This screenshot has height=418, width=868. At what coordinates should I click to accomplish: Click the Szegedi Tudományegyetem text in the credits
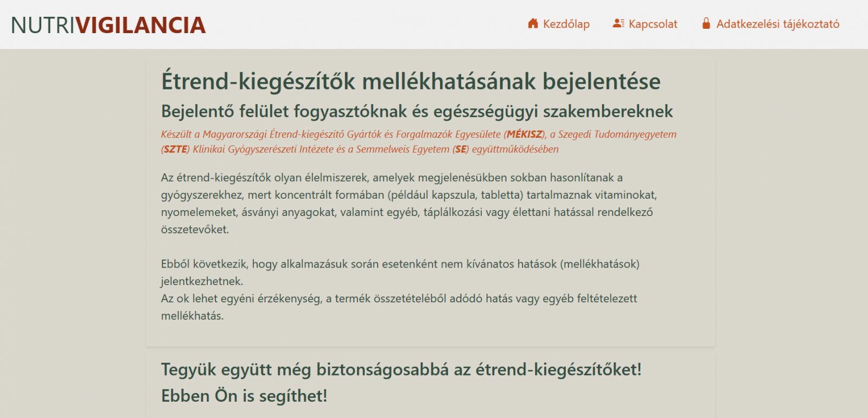(617, 134)
